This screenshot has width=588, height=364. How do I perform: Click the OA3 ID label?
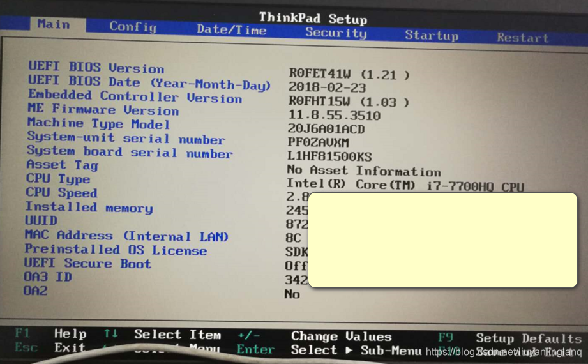point(48,277)
